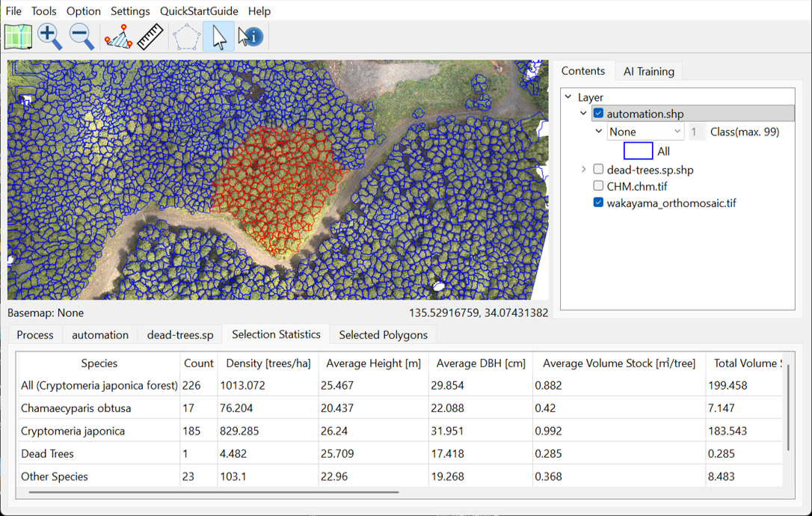Open the None classification dropdown

coord(645,132)
